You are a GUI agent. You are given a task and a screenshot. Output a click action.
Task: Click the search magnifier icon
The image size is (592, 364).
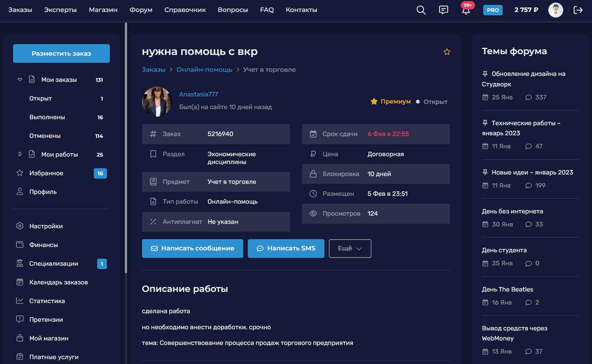click(x=421, y=10)
